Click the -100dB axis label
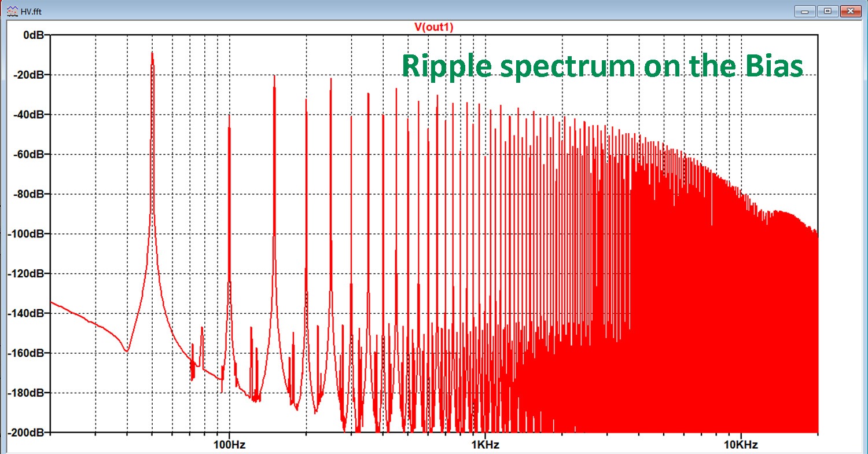Viewport: 868px width, 454px height. 25,233
